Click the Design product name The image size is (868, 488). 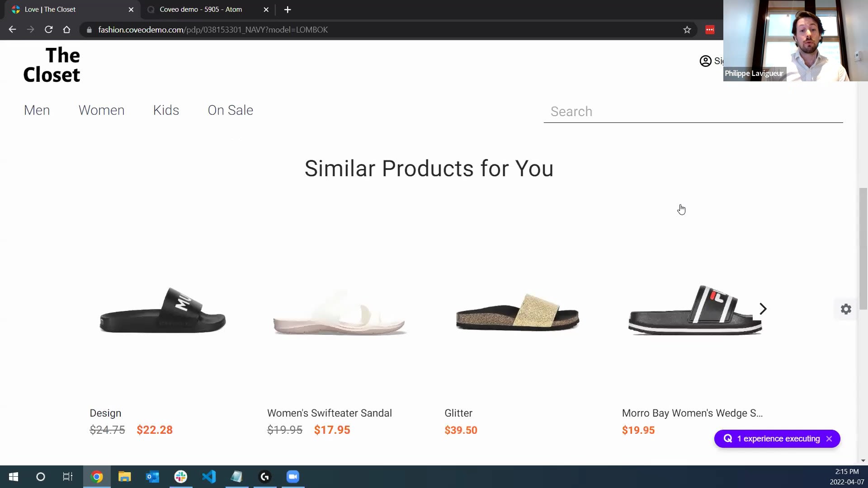pos(105,413)
